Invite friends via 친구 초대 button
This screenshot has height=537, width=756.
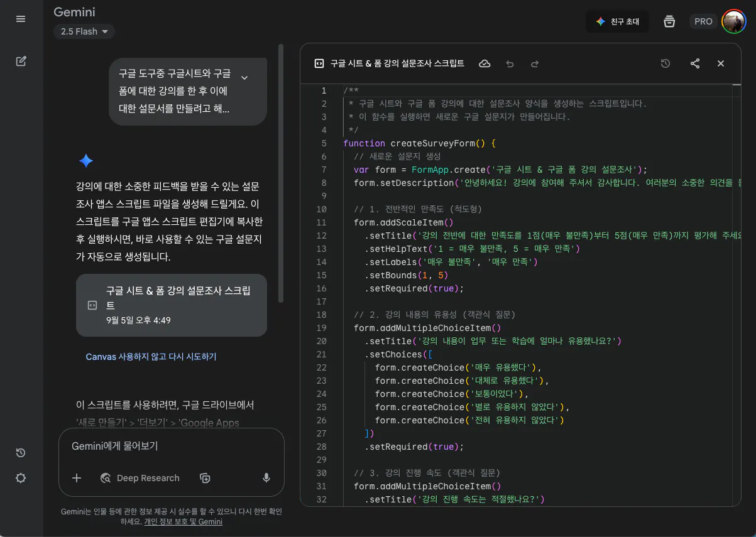pos(617,21)
